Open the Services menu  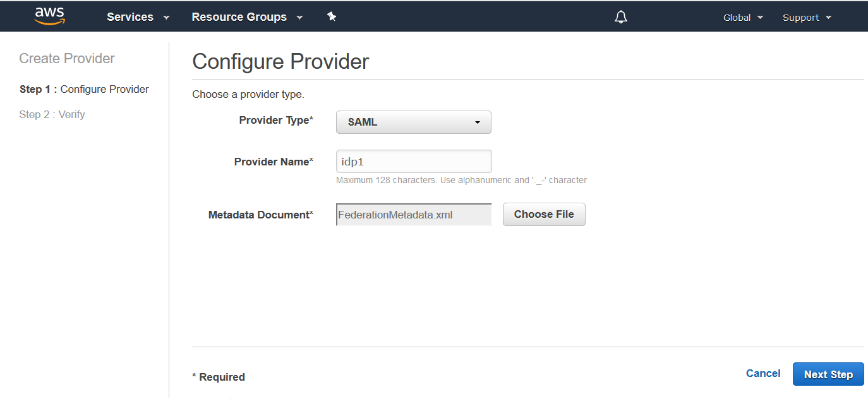tap(138, 17)
